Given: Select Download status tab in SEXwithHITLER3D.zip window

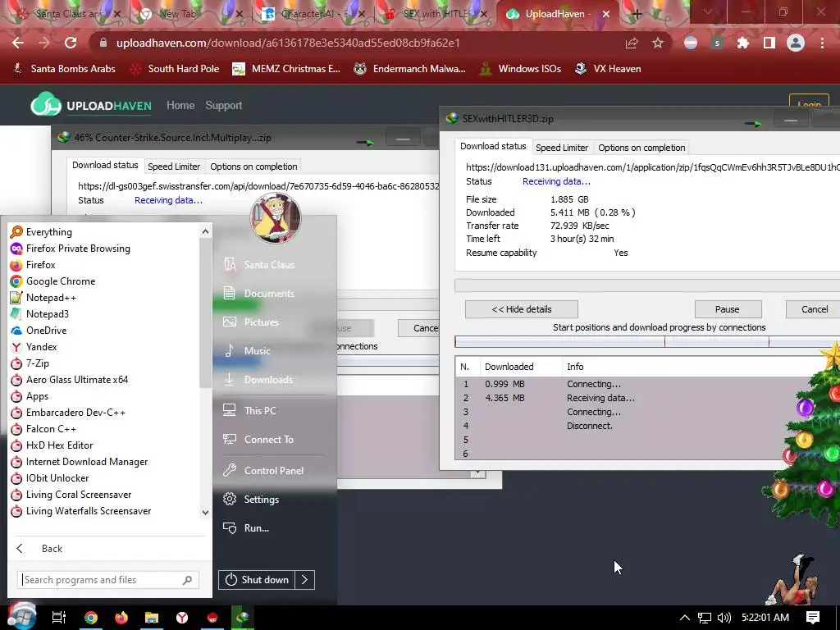Looking at the screenshot, I should (x=493, y=146).
